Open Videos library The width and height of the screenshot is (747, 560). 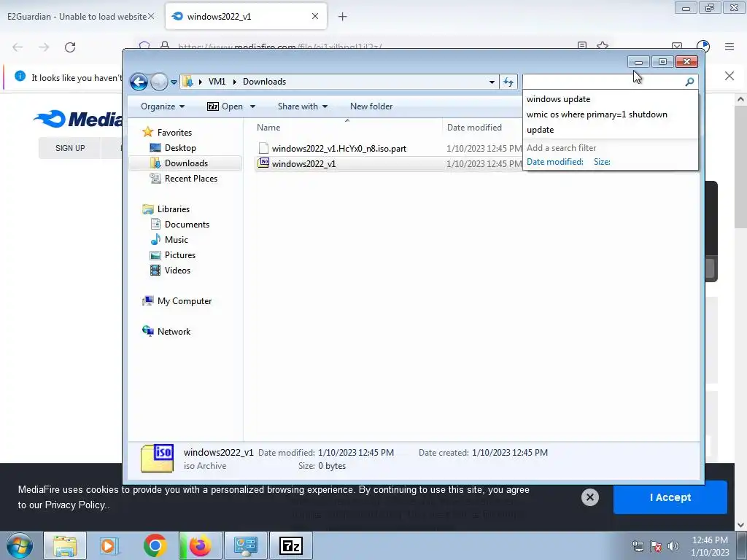pos(177,270)
